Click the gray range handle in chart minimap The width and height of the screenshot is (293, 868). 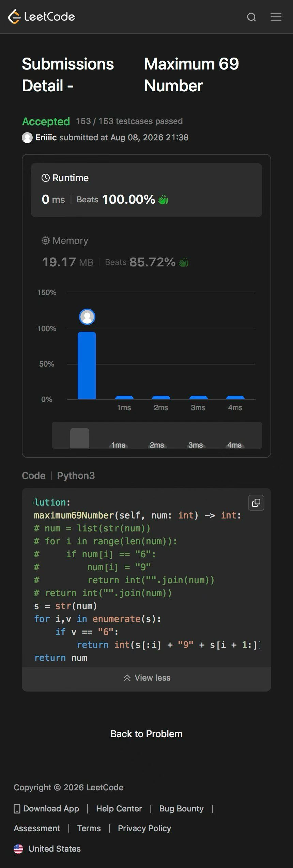pyautogui.click(x=80, y=438)
